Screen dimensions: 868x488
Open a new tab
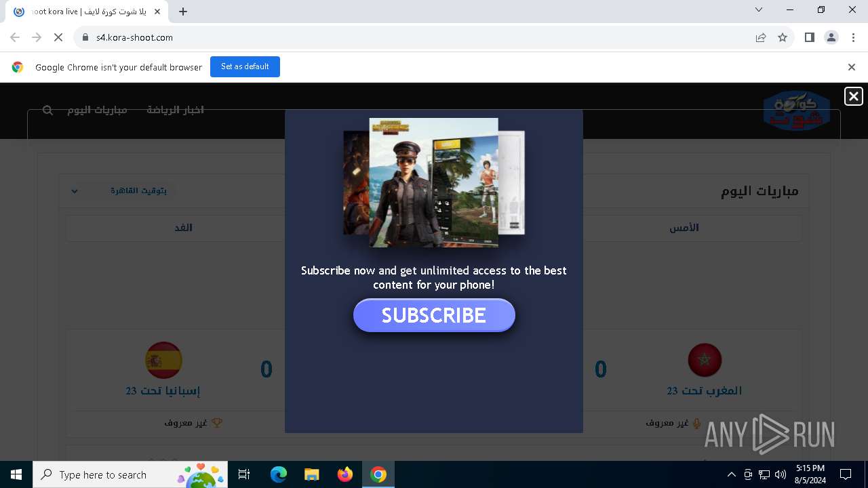coord(183,12)
